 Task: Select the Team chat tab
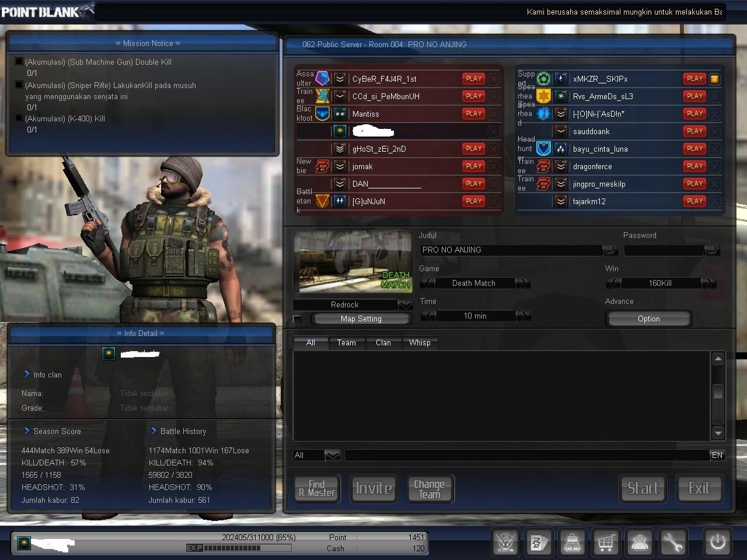click(346, 342)
